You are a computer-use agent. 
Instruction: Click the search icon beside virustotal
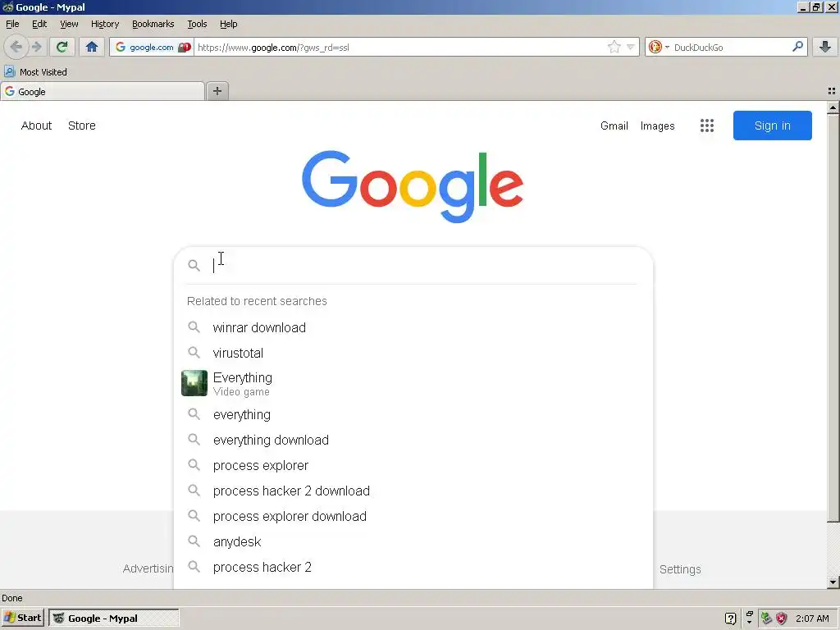[x=194, y=353]
